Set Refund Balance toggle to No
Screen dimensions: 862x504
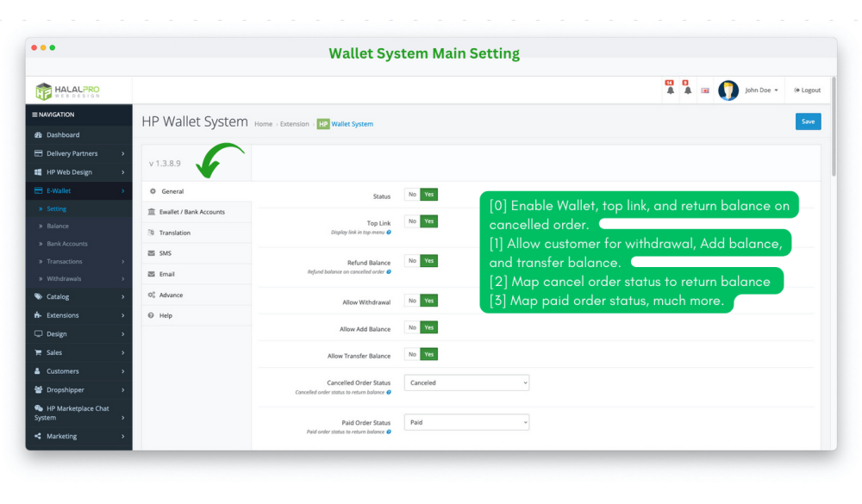pyautogui.click(x=412, y=261)
